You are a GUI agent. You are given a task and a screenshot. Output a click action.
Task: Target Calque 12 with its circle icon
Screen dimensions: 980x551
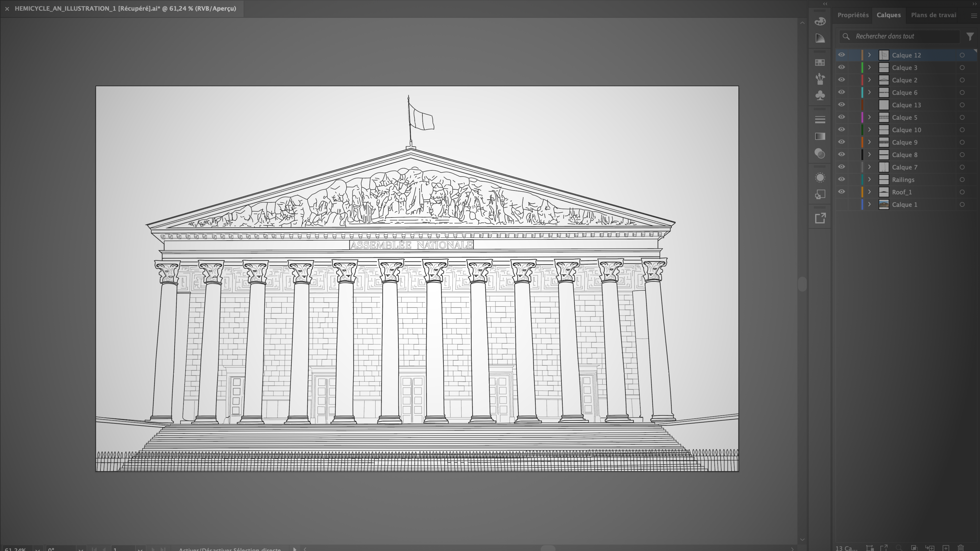[962, 55]
